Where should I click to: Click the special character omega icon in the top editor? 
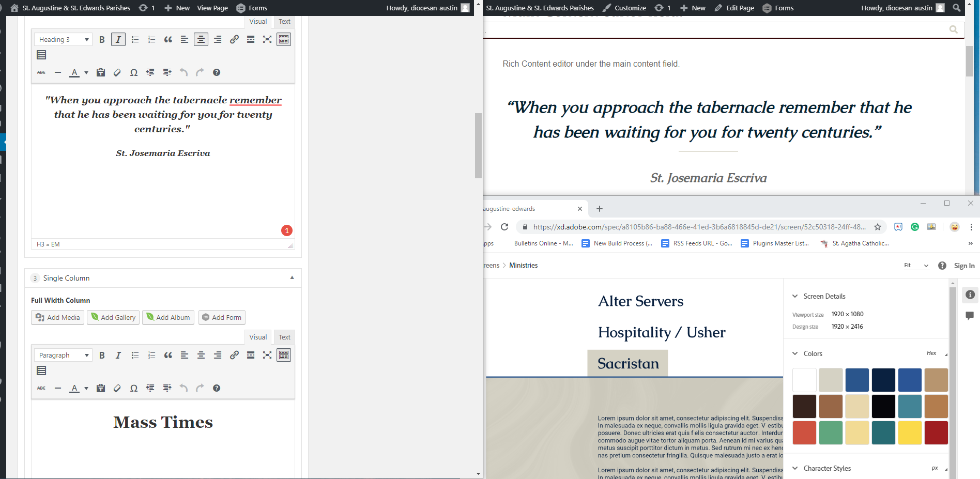[134, 73]
